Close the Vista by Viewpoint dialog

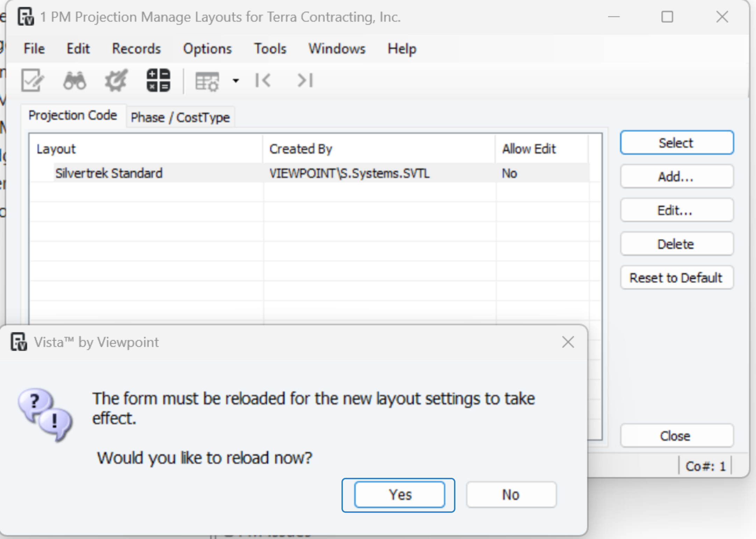tap(568, 342)
